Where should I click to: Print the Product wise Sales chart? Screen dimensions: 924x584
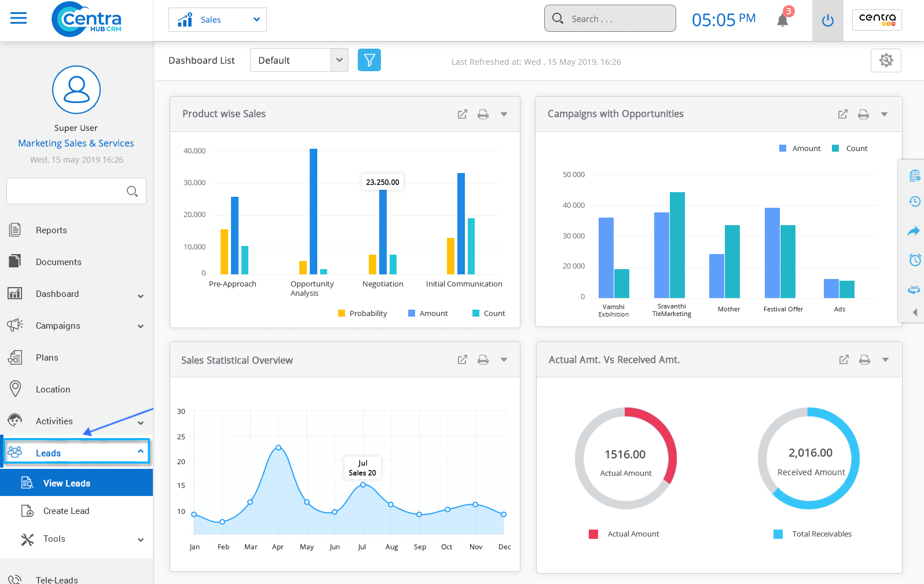click(482, 115)
